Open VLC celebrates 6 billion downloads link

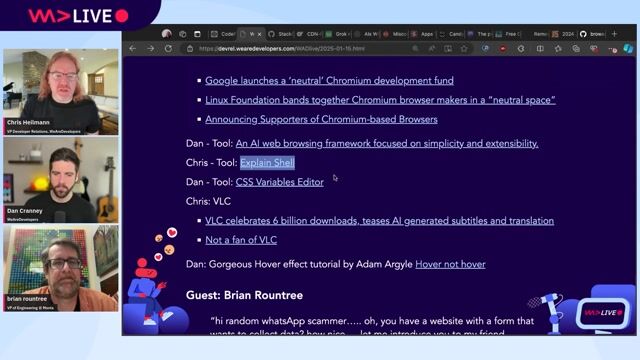click(x=380, y=221)
